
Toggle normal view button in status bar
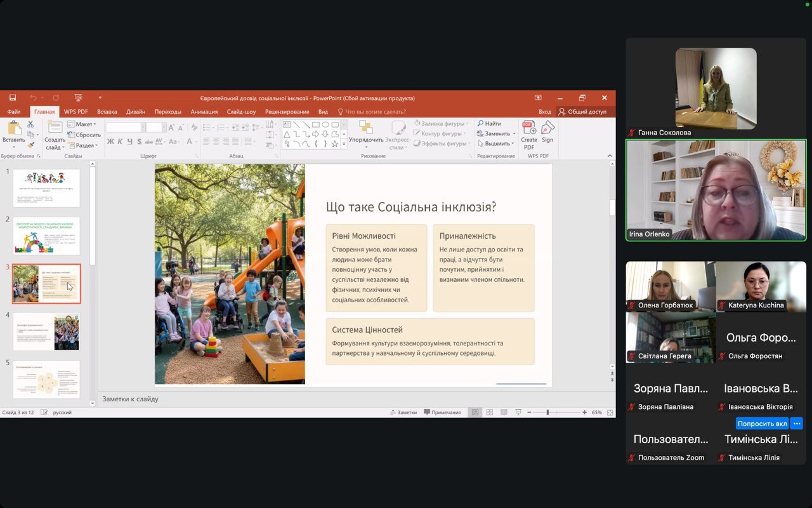[x=475, y=412]
